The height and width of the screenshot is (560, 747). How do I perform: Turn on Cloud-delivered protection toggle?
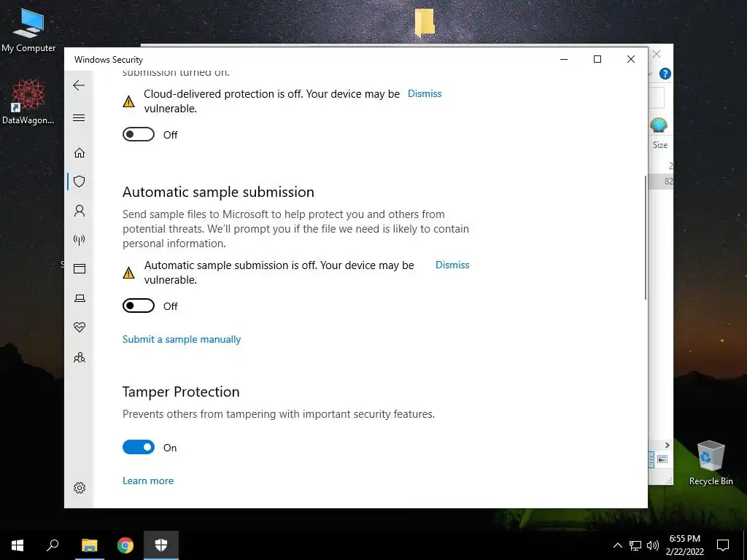pos(138,134)
